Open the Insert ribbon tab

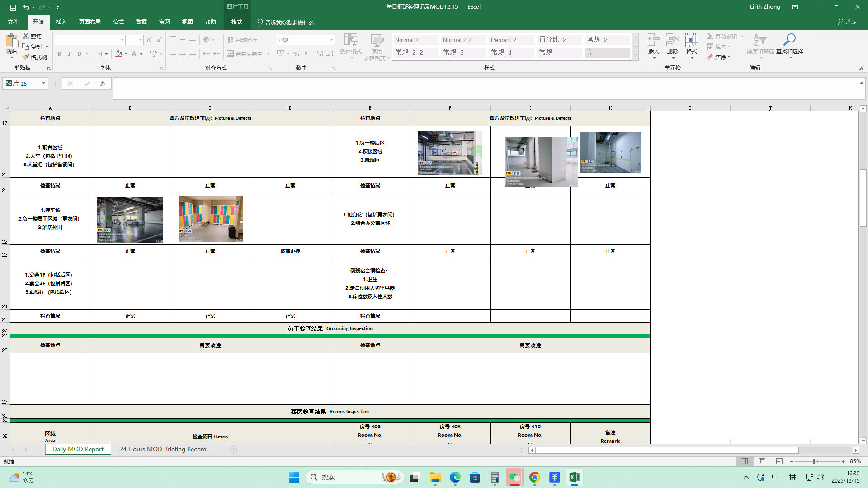pos(61,22)
